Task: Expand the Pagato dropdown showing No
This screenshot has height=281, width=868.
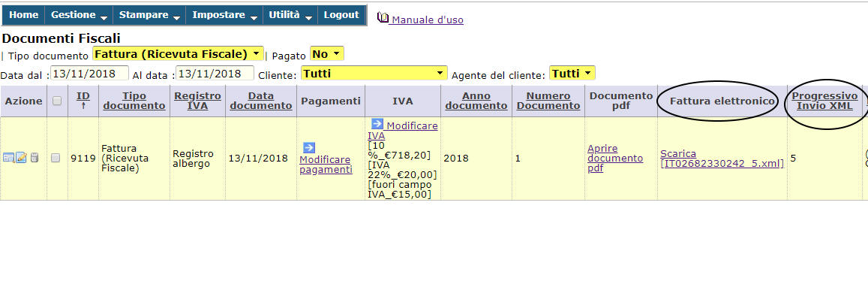Action: (327, 54)
